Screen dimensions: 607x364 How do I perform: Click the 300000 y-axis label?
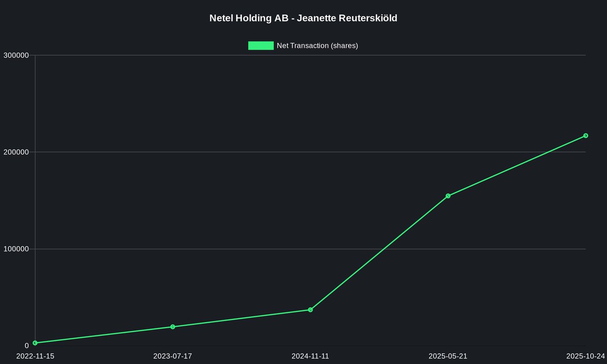(16, 55)
